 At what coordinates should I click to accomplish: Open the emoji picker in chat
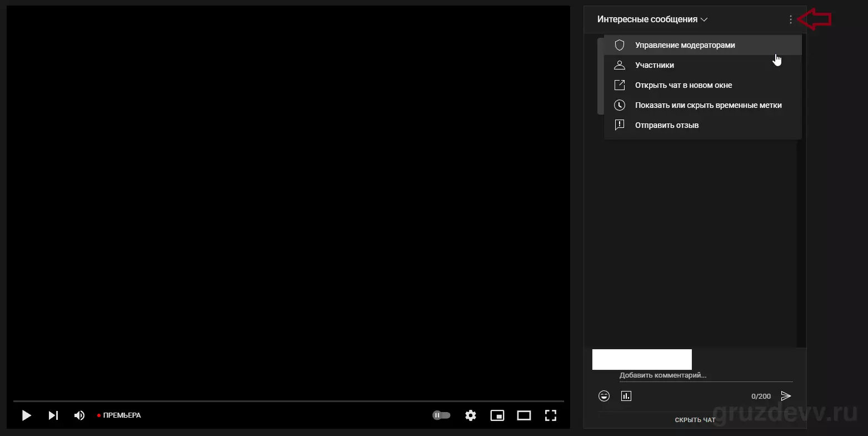point(604,396)
